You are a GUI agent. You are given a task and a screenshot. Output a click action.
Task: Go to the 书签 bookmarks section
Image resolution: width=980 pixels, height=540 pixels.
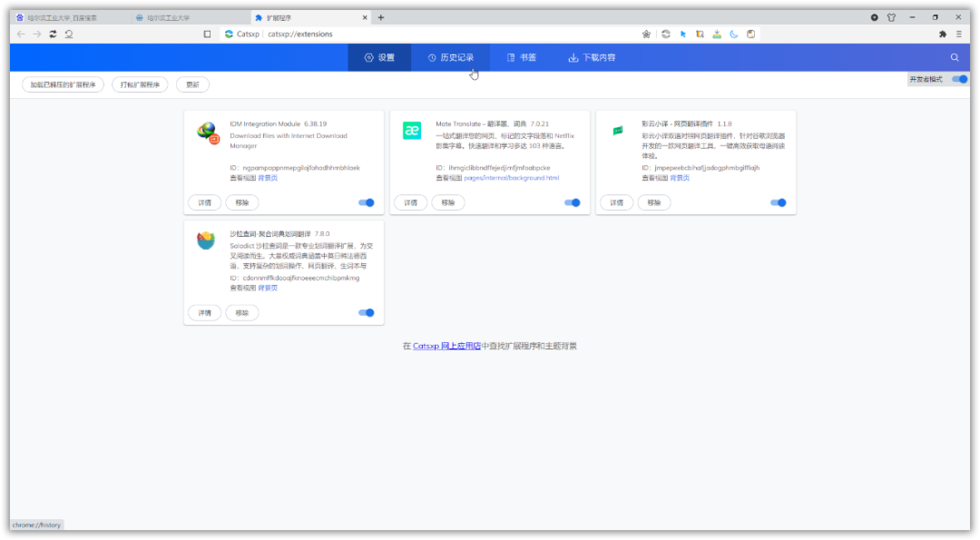click(x=521, y=57)
